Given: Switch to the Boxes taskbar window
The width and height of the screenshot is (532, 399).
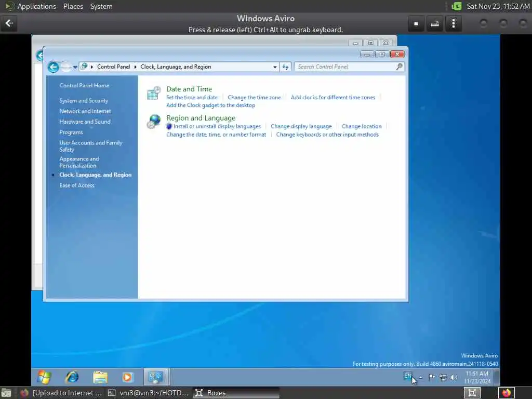Looking at the screenshot, I should pyautogui.click(x=236, y=393).
